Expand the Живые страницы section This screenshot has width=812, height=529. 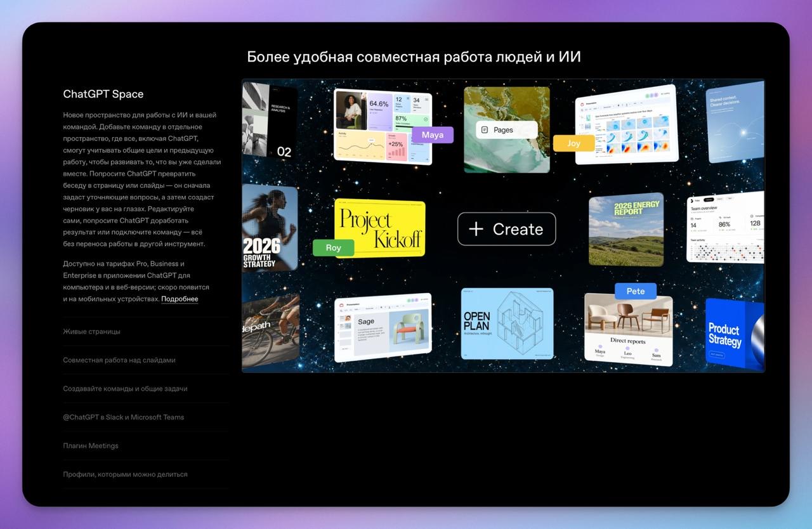pyautogui.click(x=145, y=332)
